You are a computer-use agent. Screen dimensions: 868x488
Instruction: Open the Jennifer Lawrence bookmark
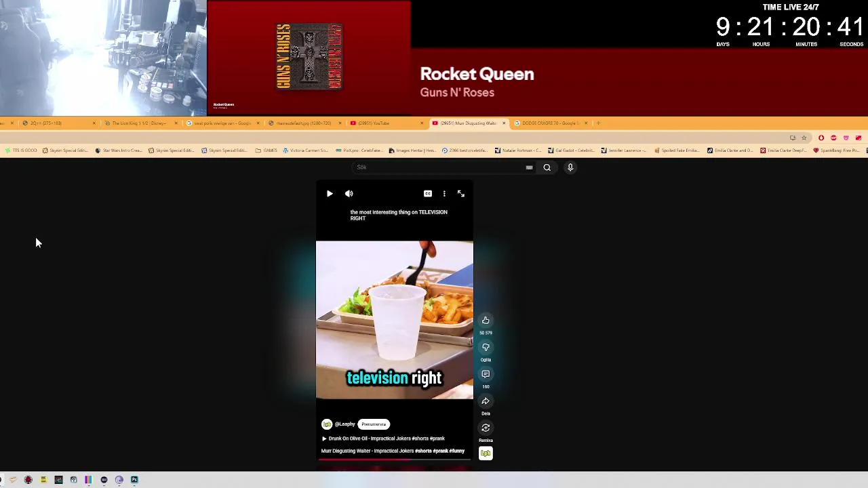[x=624, y=150]
